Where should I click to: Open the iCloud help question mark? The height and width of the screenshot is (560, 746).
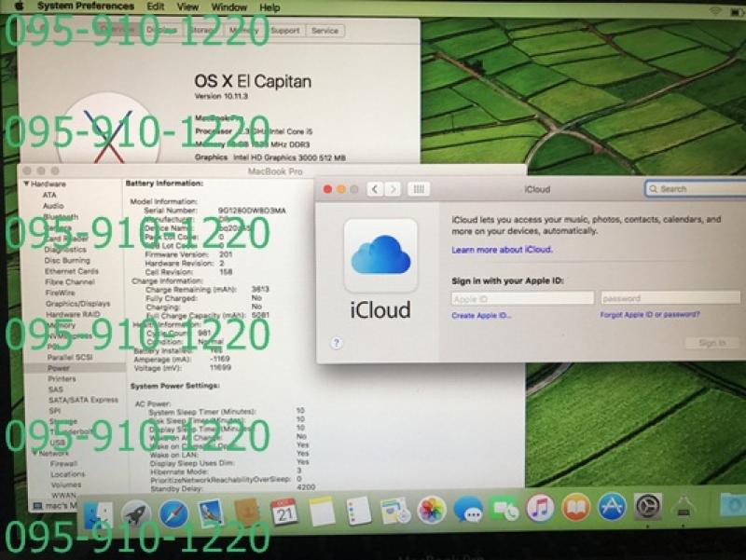tap(337, 343)
